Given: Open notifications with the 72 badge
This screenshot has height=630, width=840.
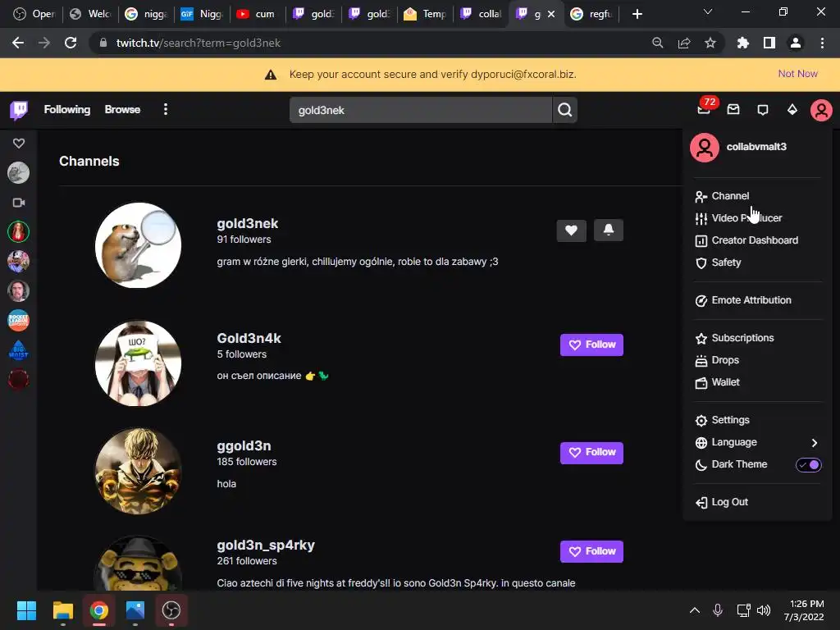Looking at the screenshot, I should coord(704,109).
